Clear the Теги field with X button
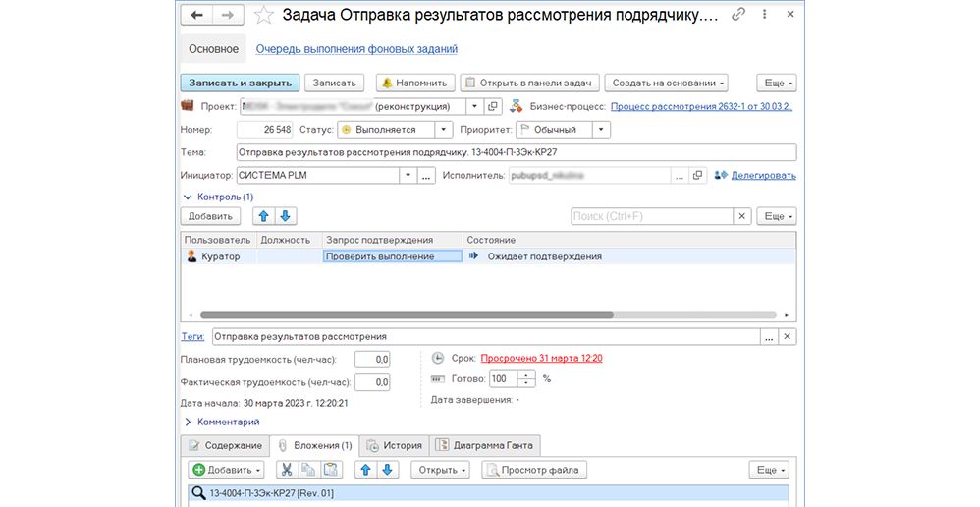Image resolution: width=980 pixels, height=507 pixels. 788,336
